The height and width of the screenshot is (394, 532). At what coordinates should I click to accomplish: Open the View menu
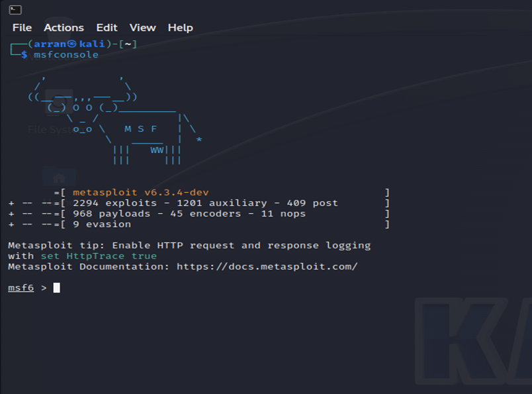(142, 28)
